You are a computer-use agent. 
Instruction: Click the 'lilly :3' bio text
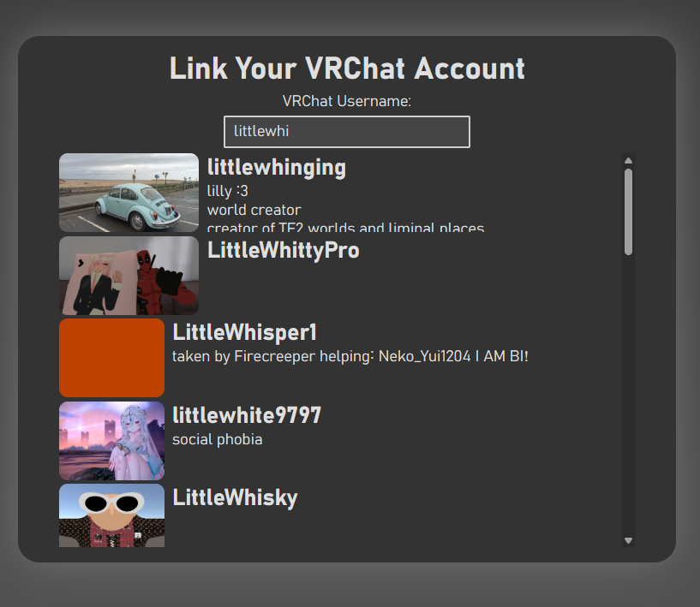pos(228,191)
